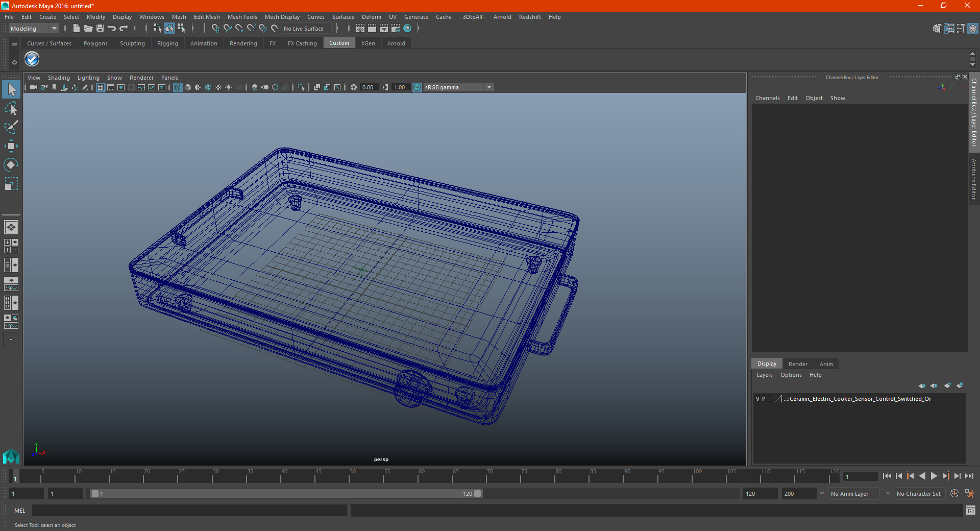Click the Play backwards button
Viewport: 980px width, 531px height.
[922, 476]
